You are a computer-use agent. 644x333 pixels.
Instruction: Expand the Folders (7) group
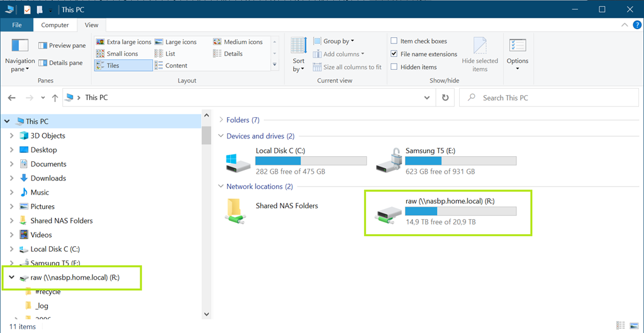[x=221, y=120]
